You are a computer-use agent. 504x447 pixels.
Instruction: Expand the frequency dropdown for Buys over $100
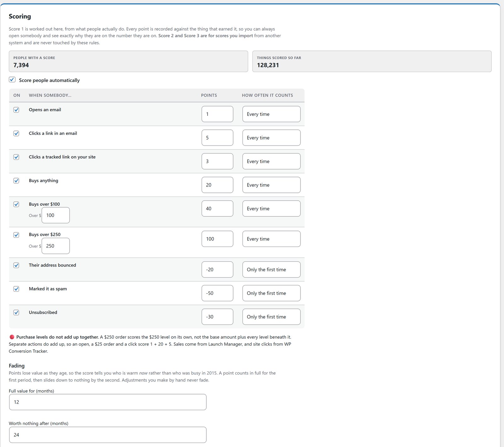(x=271, y=209)
